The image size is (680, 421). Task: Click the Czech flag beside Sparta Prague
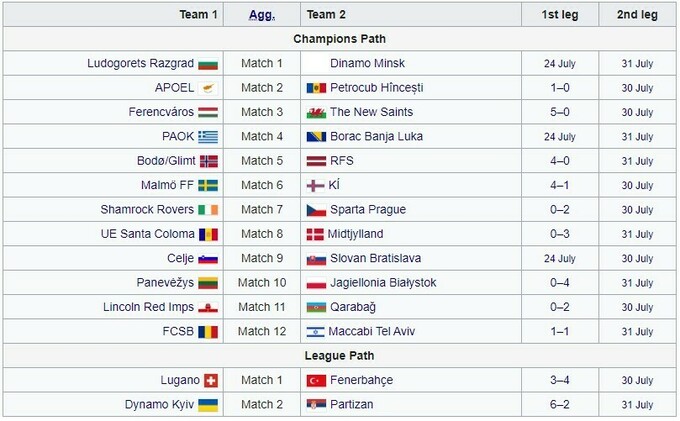pyautogui.click(x=315, y=210)
